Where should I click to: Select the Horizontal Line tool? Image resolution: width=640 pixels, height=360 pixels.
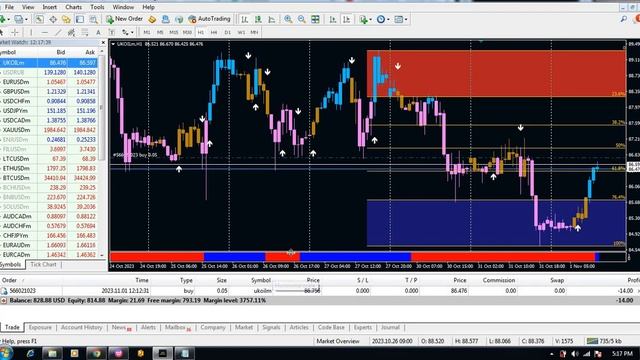coord(44,32)
